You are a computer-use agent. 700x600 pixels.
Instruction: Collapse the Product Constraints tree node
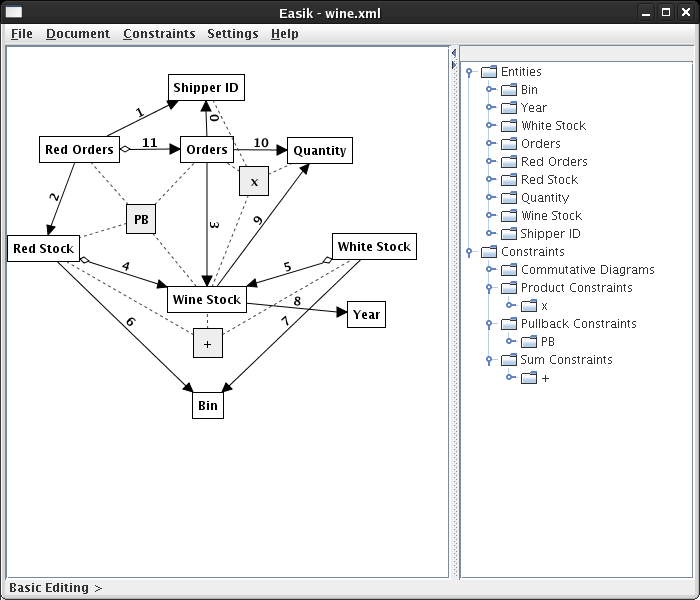coord(490,288)
